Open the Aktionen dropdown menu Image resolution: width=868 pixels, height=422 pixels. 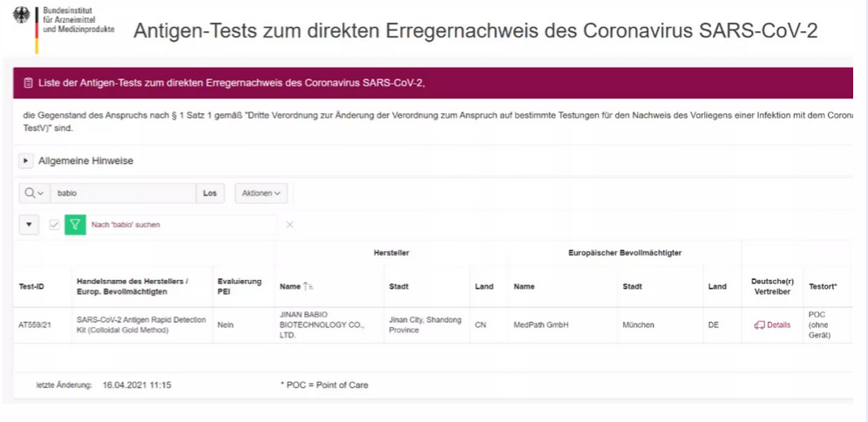(261, 193)
